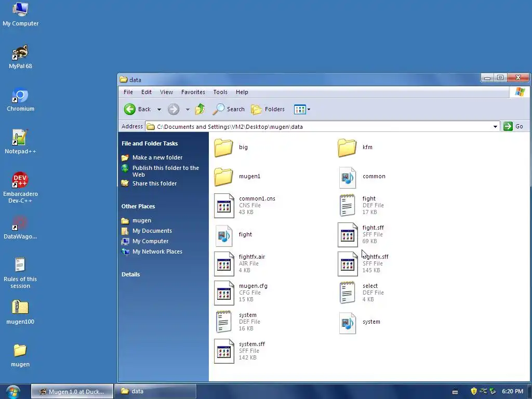Viewport: 532px width, 399px height.
Task: Select the system.sff file icon
Action: [x=224, y=351]
